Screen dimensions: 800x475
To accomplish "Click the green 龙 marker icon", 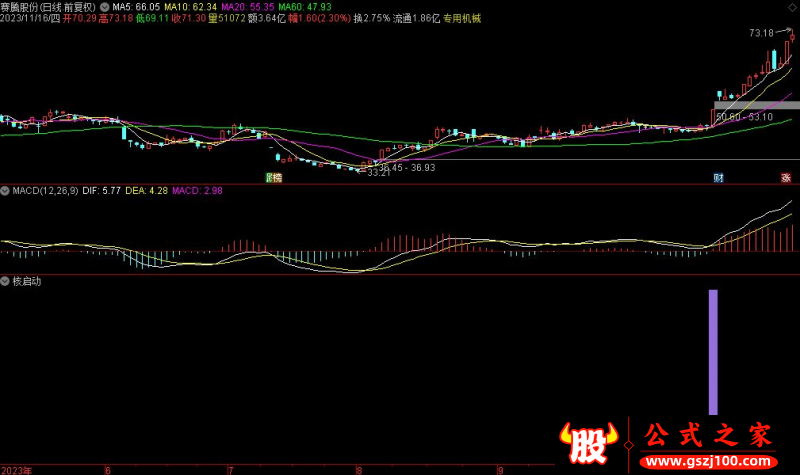I will tap(269, 178).
